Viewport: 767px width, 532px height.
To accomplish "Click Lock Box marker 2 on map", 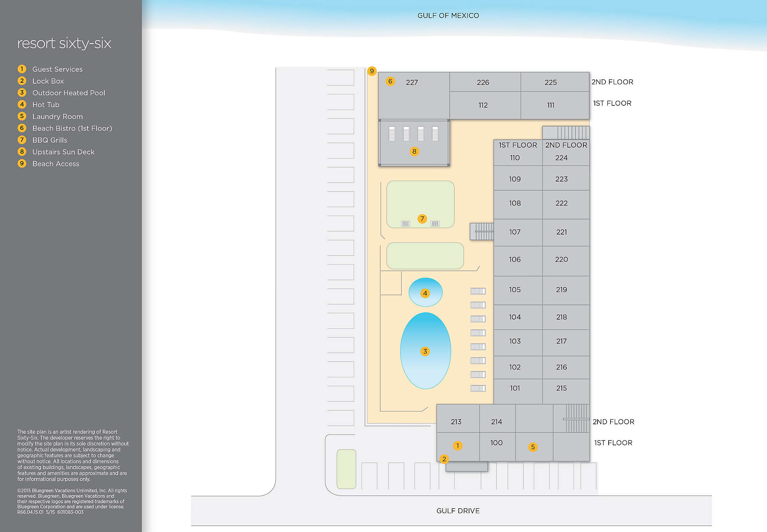I will (444, 459).
